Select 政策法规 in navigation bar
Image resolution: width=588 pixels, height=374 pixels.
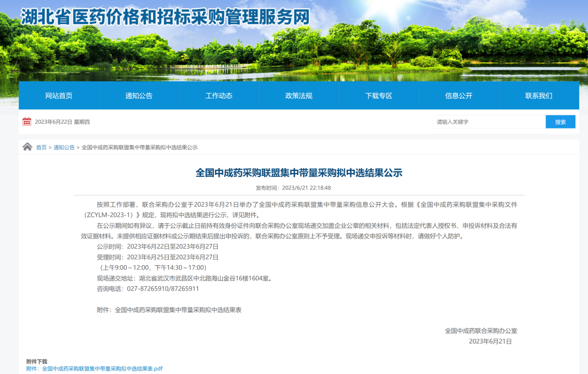coord(299,96)
